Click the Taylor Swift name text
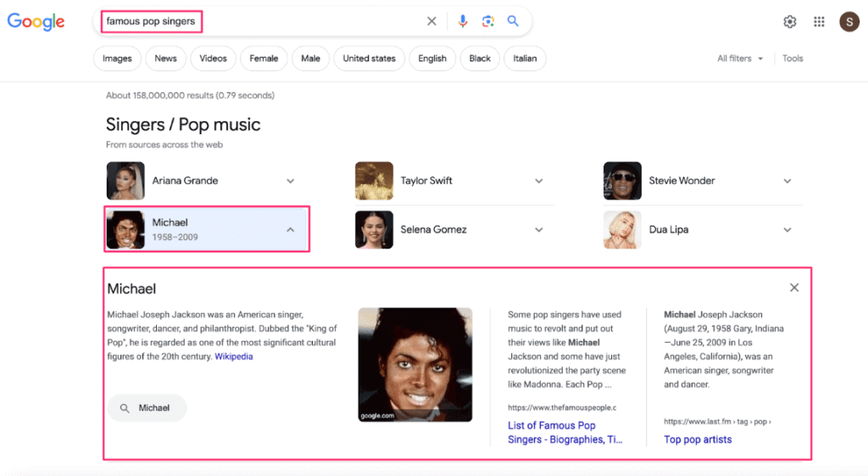 426,181
